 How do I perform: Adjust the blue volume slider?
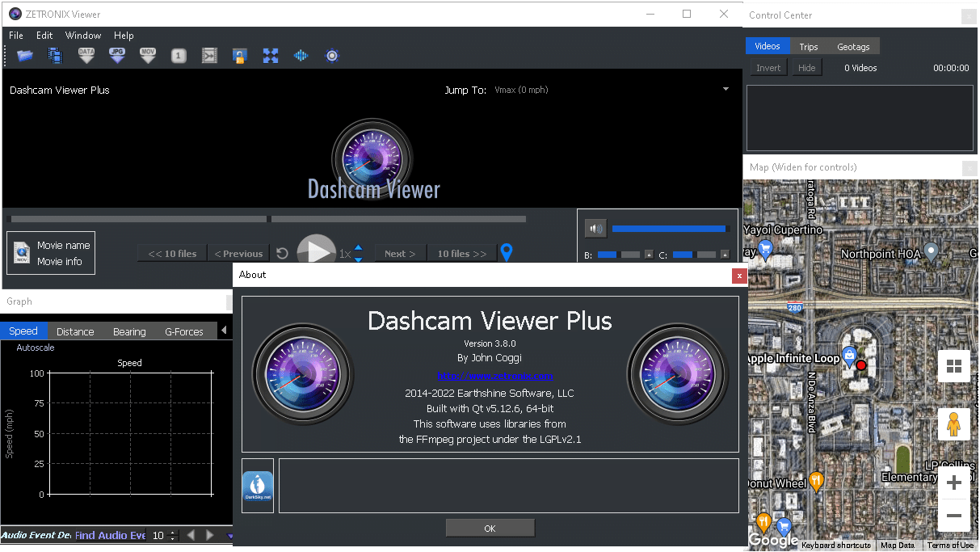(x=669, y=229)
